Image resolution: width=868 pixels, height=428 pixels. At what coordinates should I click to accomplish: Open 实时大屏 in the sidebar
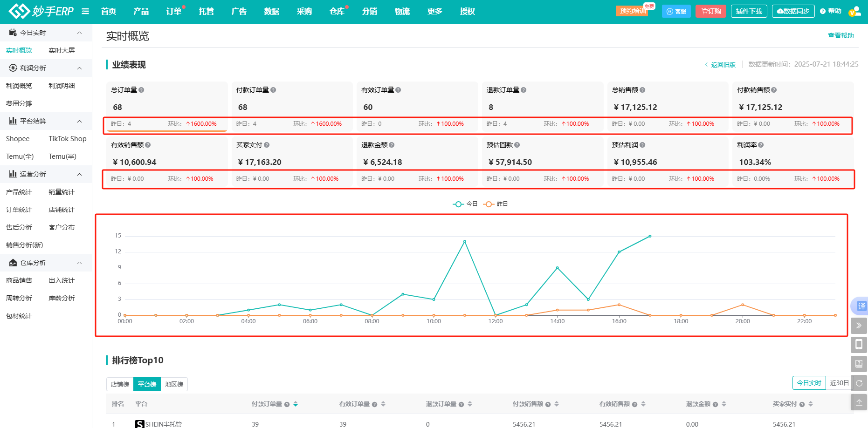pos(62,50)
